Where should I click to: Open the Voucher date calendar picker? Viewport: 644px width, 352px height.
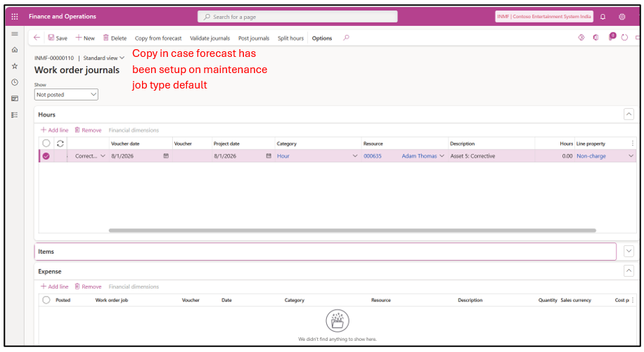[x=166, y=156]
